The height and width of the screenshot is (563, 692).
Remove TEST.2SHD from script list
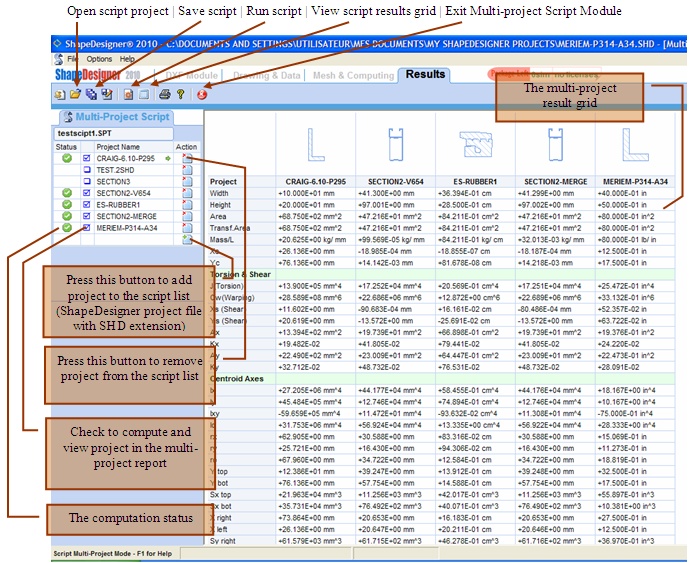(x=187, y=170)
